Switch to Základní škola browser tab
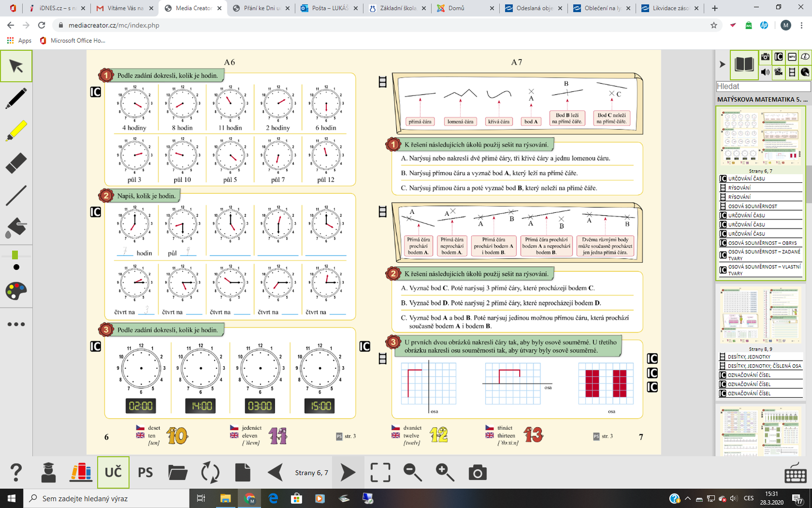This screenshot has height=508, width=812. (397, 8)
